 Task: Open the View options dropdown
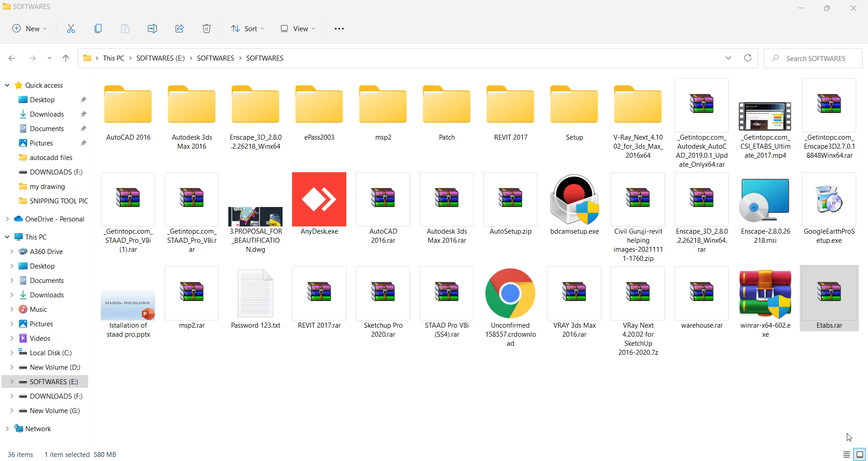(x=298, y=28)
